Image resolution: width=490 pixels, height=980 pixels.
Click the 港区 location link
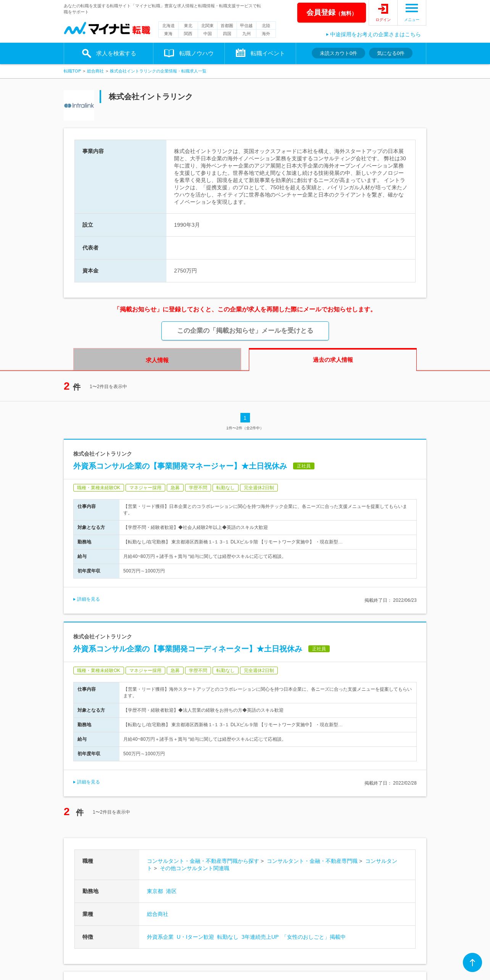pyautogui.click(x=171, y=891)
